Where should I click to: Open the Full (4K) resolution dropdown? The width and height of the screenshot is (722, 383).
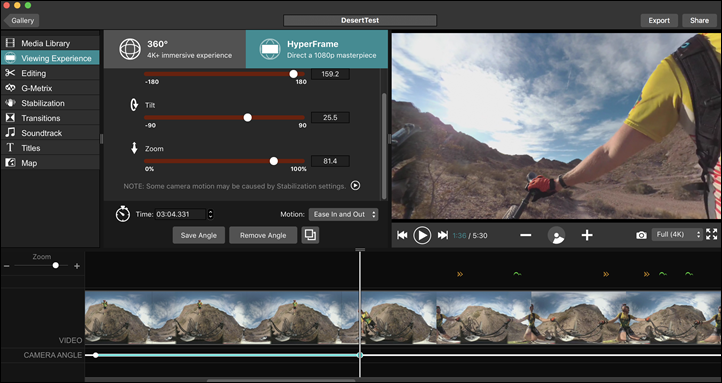pos(677,234)
